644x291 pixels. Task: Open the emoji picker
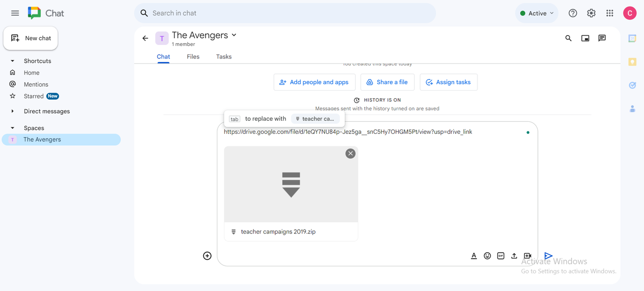pos(487,256)
